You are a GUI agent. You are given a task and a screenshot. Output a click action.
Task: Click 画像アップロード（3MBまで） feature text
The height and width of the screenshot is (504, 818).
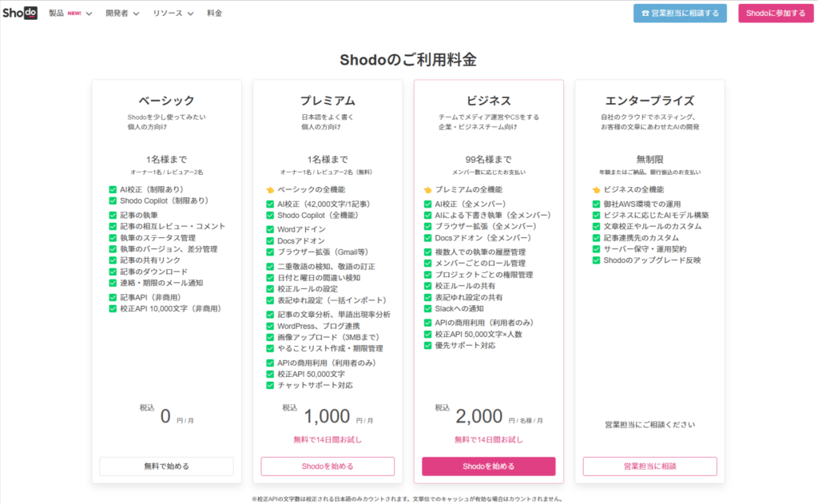328,338
